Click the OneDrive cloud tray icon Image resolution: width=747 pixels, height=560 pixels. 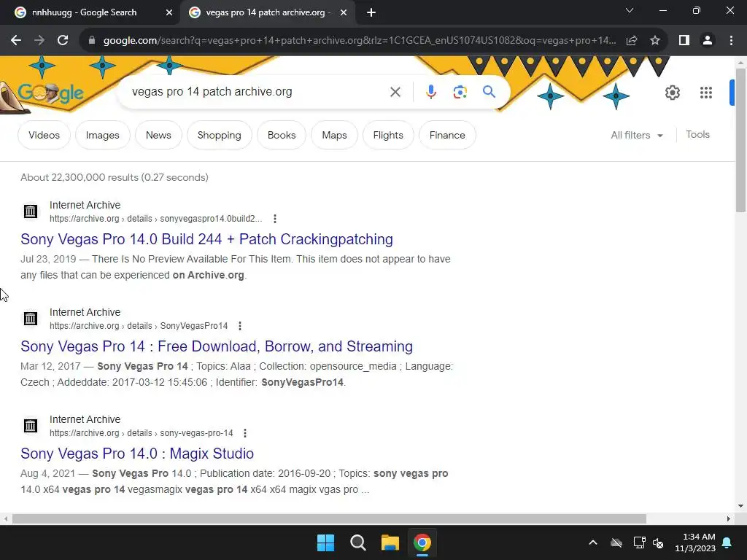coord(616,542)
